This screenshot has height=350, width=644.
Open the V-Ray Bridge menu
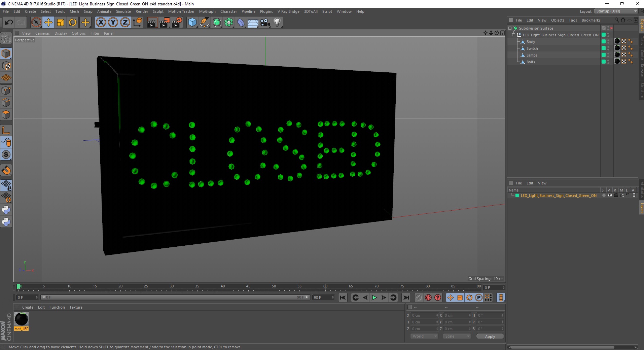tap(288, 11)
